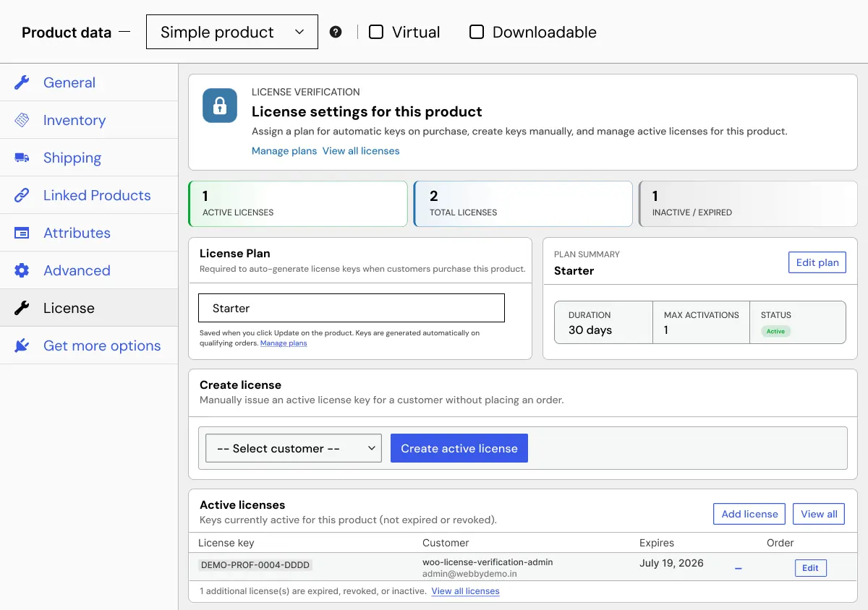Click the Edit plan button
868x610 pixels.
[817, 262]
